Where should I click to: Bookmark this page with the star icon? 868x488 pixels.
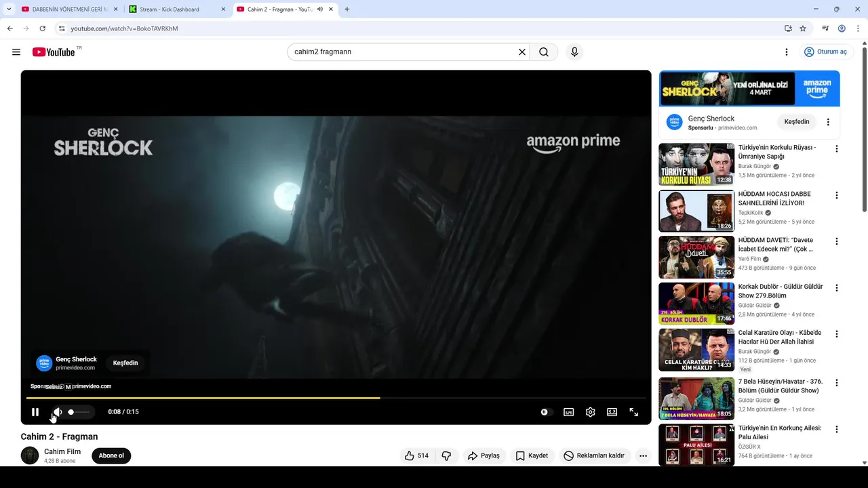click(x=803, y=28)
